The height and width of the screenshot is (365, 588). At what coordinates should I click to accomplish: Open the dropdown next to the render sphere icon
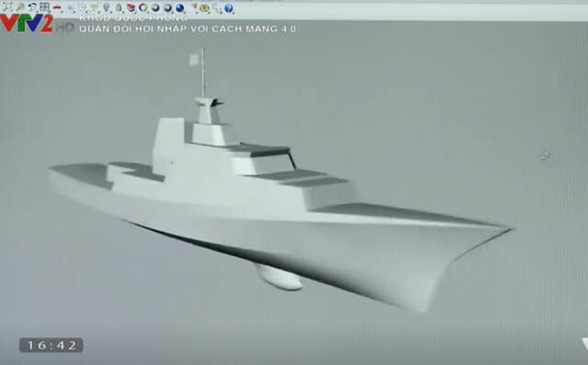[148, 12]
